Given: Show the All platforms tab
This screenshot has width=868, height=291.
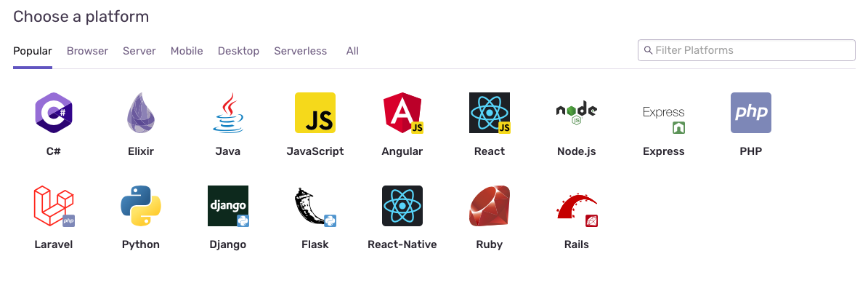Looking at the screenshot, I should point(352,51).
